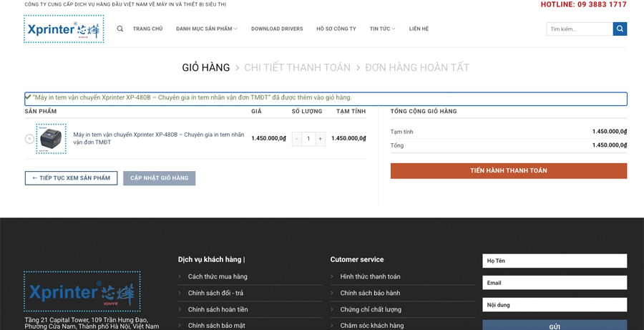
Task: Open XP-480B printer product thumbnail
Action: click(x=52, y=139)
